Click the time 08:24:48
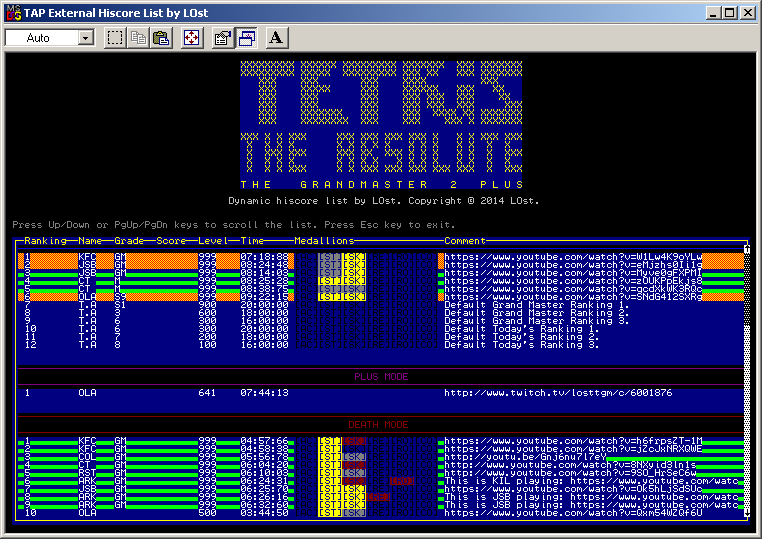Screen dimensions: 762x539 (x=264, y=265)
